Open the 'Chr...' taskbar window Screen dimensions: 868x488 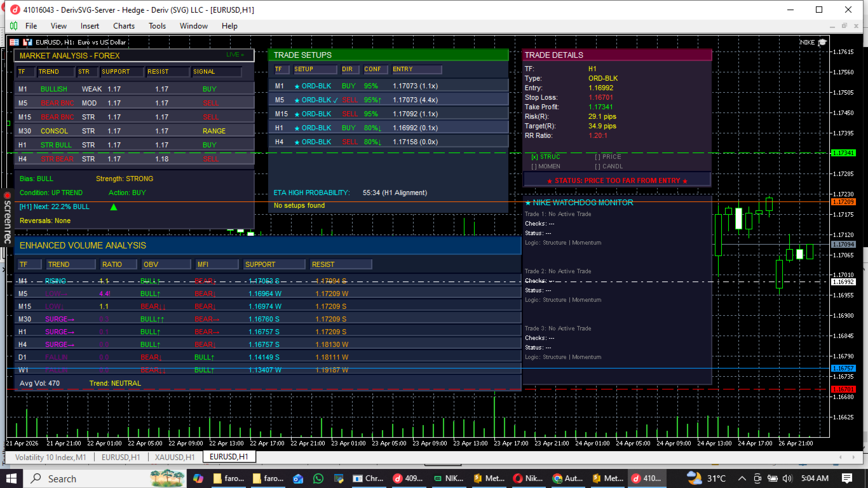(369, 478)
